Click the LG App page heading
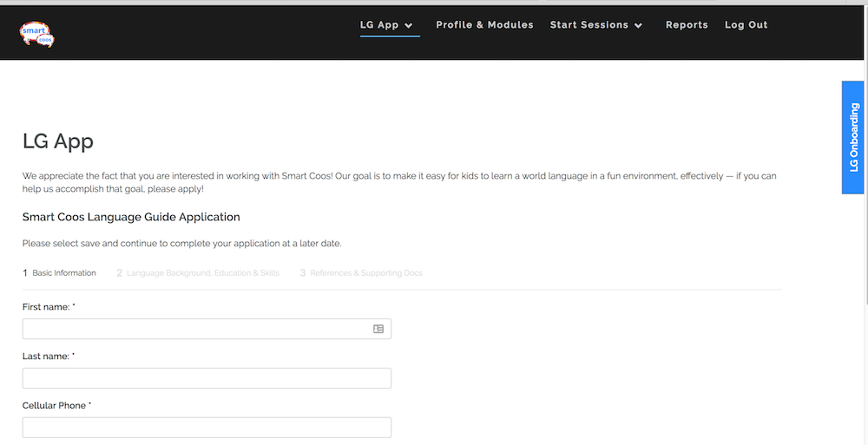The width and height of the screenshot is (868, 445). 57,141
